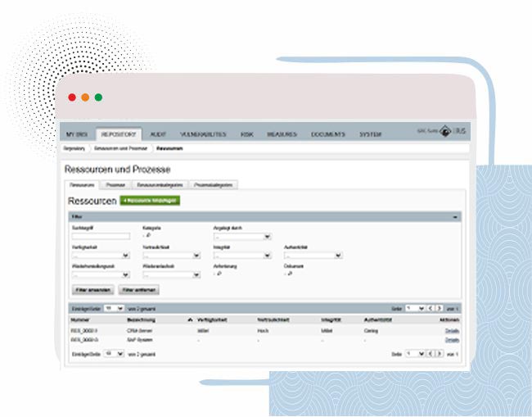This screenshot has width=532, height=417.
Task: Open the AUDIT menu
Action: (x=159, y=134)
